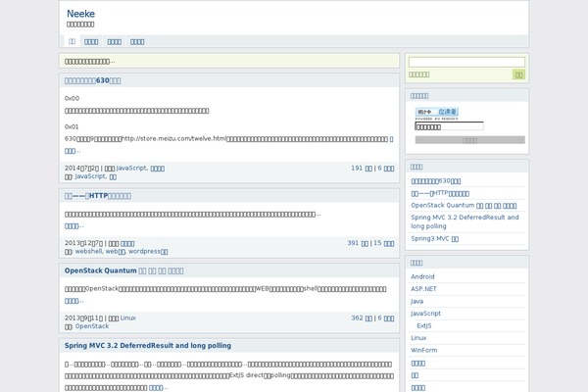Open JavaScript tag on first post's tag line
The height and width of the screenshot is (392, 588).
(x=90, y=176)
